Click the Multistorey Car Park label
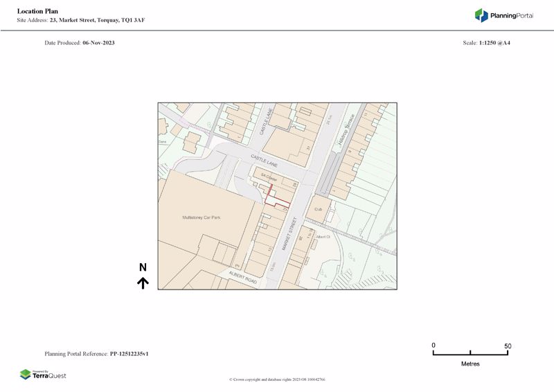Image resolution: width=554 pixels, height=392 pixels. click(201, 218)
